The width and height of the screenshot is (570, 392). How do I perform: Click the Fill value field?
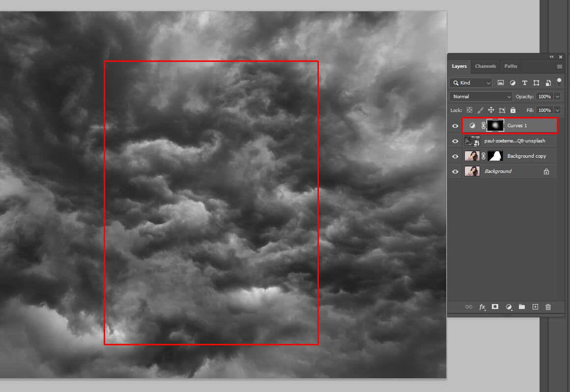544,111
